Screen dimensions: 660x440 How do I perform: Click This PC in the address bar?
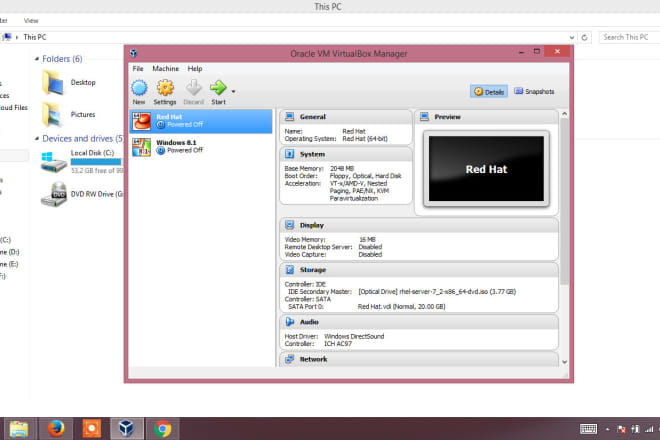click(35, 37)
